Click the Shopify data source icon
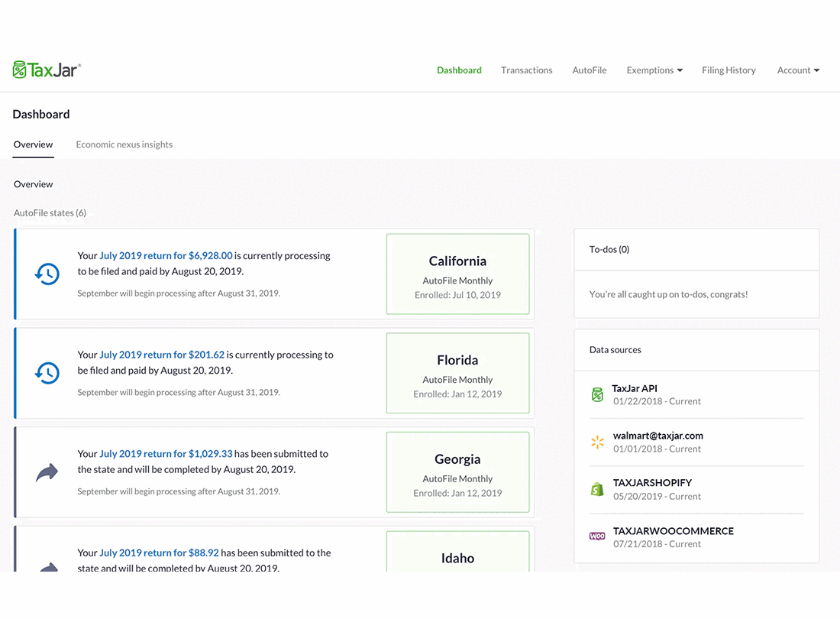The image size is (840, 619). (597, 489)
